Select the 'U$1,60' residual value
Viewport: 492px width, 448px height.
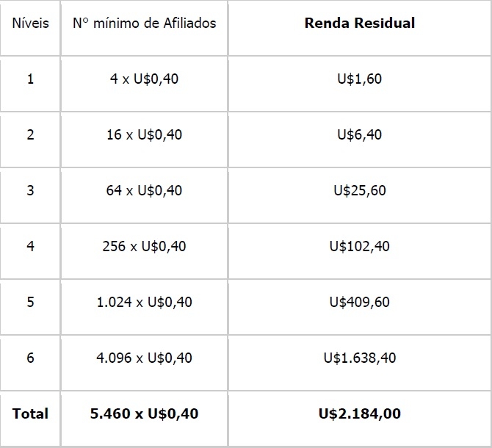click(360, 79)
